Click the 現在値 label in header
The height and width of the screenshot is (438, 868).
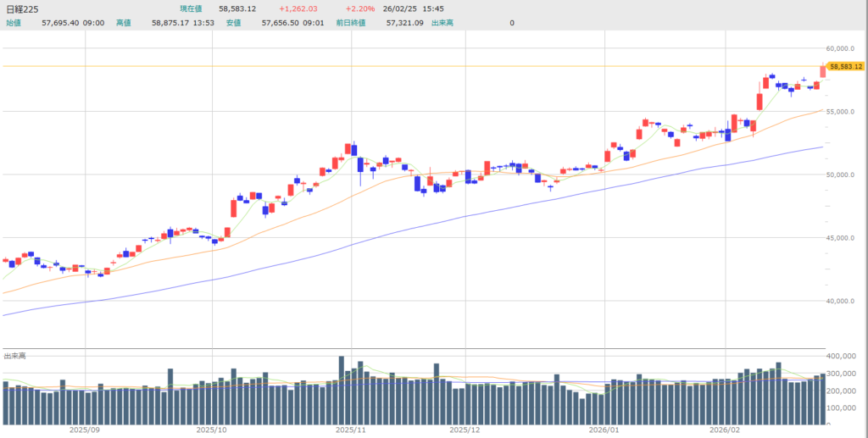tap(179, 8)
